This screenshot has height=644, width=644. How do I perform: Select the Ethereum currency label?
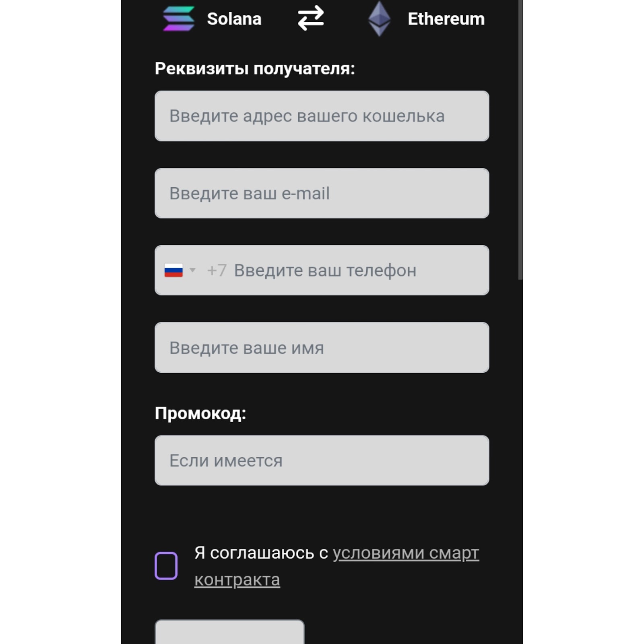(x=446, y=19)
